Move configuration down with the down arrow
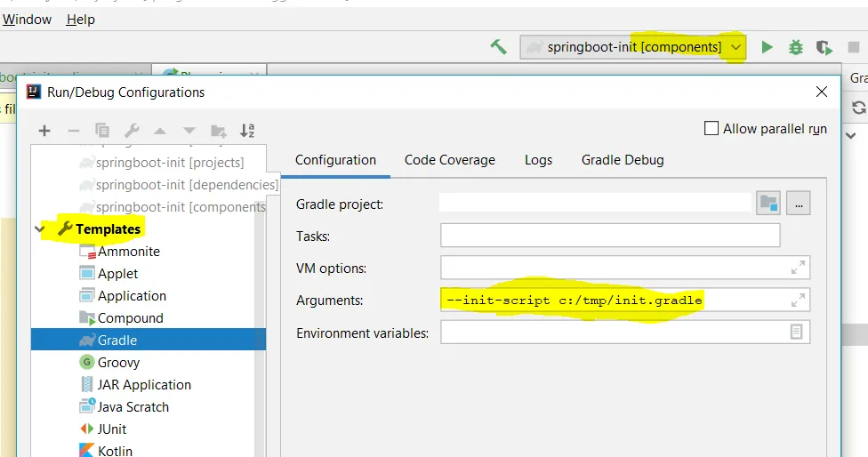 click(189, 131)
